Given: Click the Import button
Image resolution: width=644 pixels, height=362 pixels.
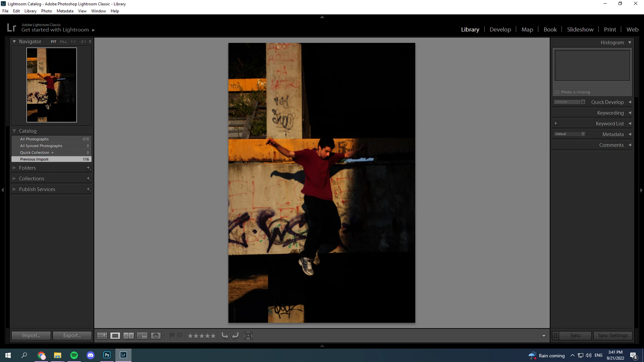Looking at the screenshot, I should coord(31,336).
